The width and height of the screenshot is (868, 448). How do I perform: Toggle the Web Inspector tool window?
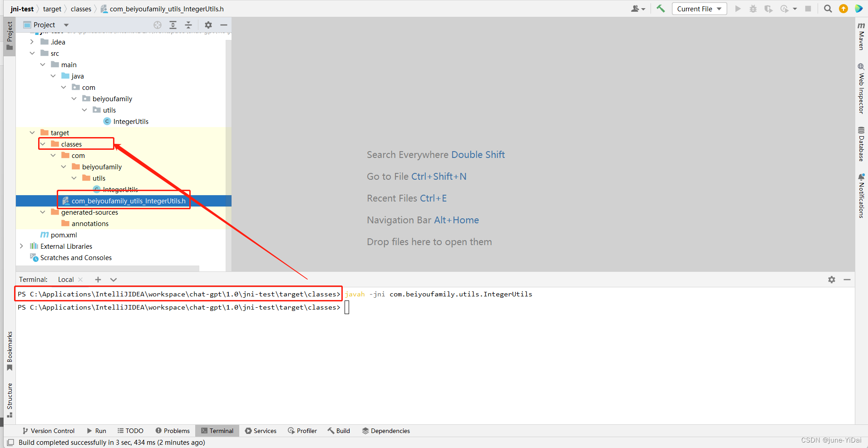(861, 89)
